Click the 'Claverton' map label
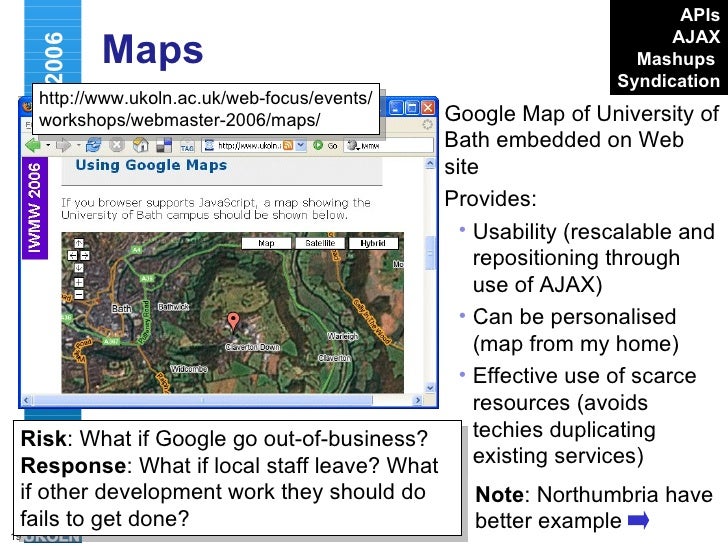Image resolution: width=728 pixels, height=546 pixels. 334,358
